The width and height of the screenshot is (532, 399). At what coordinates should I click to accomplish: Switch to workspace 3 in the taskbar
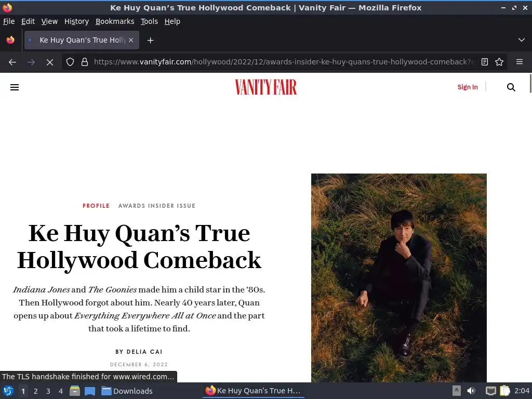click(48, 391)
